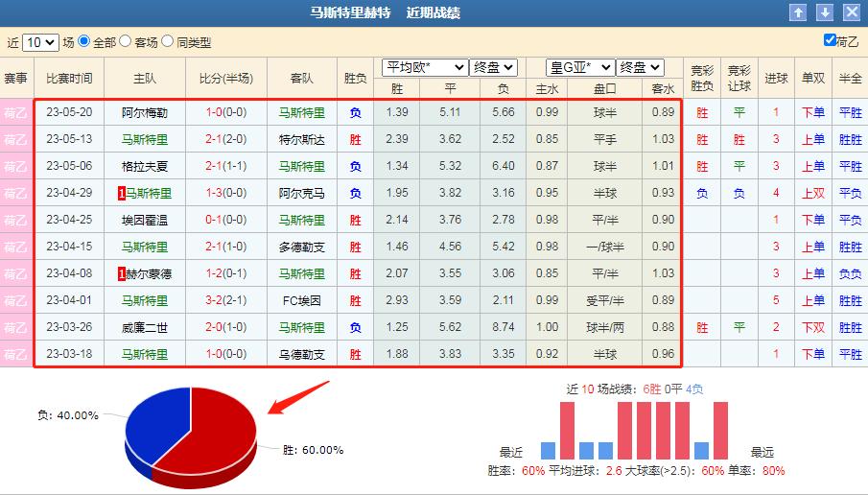This screenshot has width=868, height=495.
Task: Click the 比赛时间 column header
Action: pyautogui.click(x=69, y=78)
